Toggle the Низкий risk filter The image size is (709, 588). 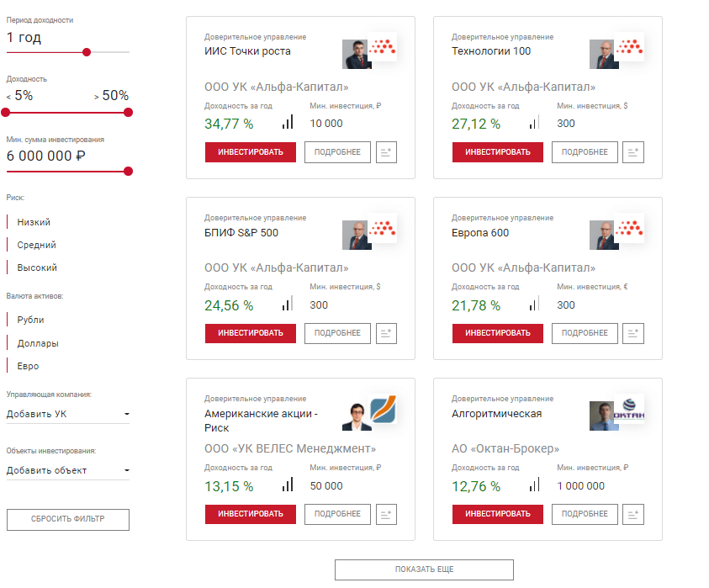point(34,222)
